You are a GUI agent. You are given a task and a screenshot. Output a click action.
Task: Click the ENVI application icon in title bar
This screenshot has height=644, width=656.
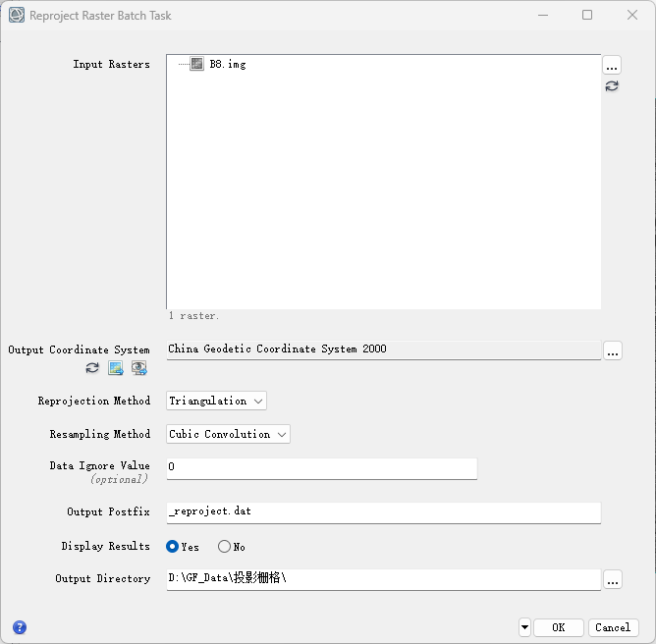click(x=17, y=15)
